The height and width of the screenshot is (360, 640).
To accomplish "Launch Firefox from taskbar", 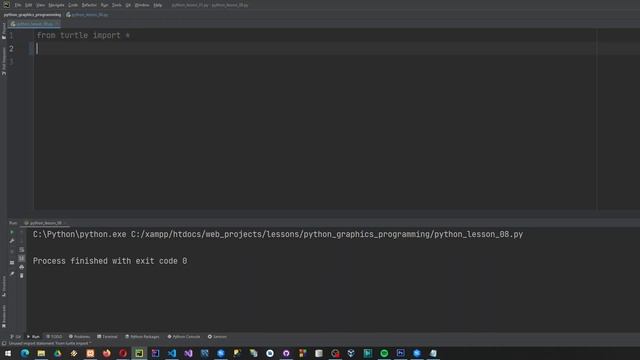I will pos(107,353).
